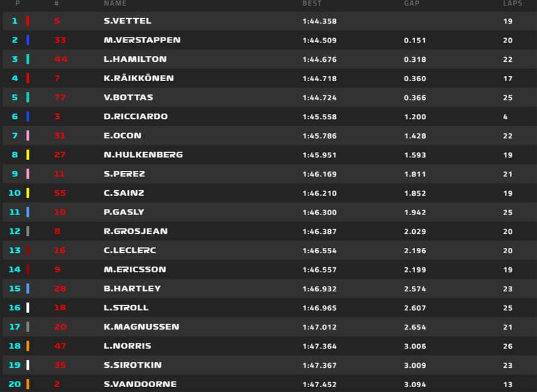Click the white team bar next to L.Stroll

tap(28, 307)
